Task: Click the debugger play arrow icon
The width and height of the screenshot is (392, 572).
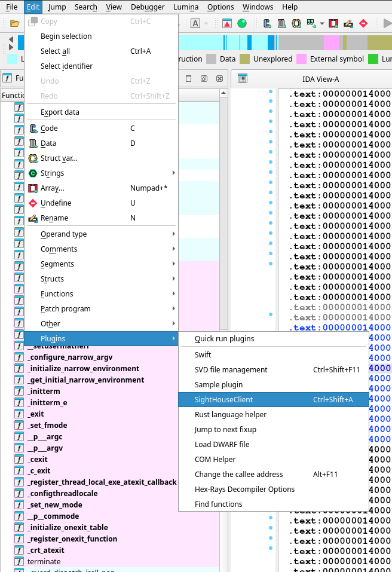Action: [x=387, y=24]
